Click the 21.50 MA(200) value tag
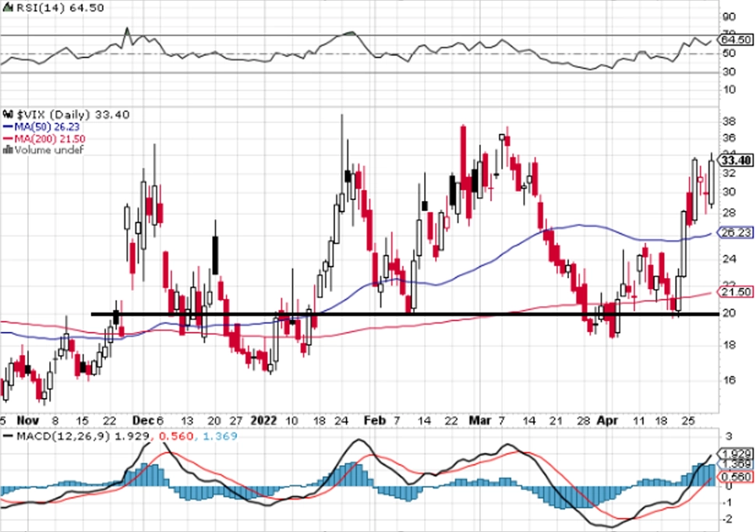The width and height of the screenshot is (756, 532). click(735, 291)
